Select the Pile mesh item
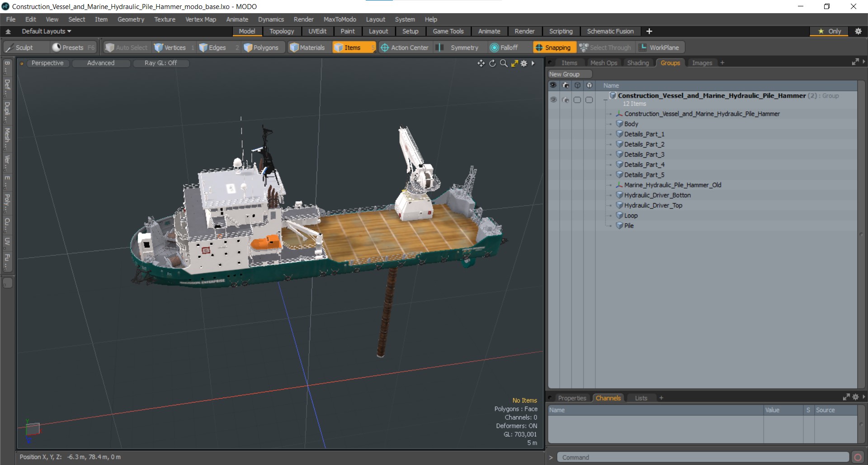 [x=629, y=226]
